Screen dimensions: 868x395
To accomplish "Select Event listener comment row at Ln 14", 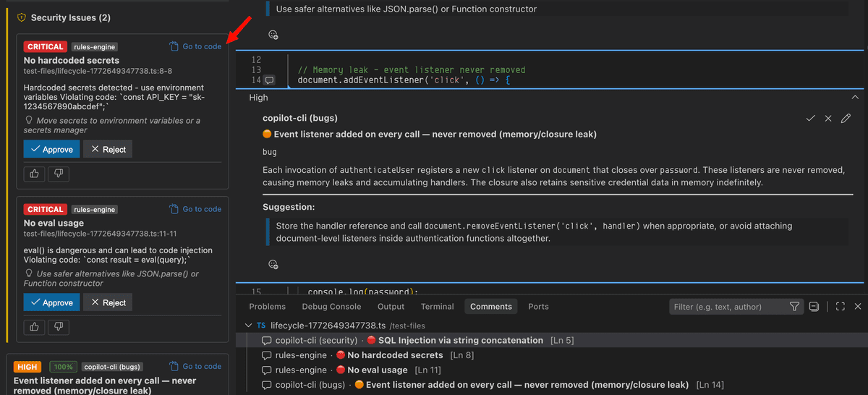I will (552, 385).
